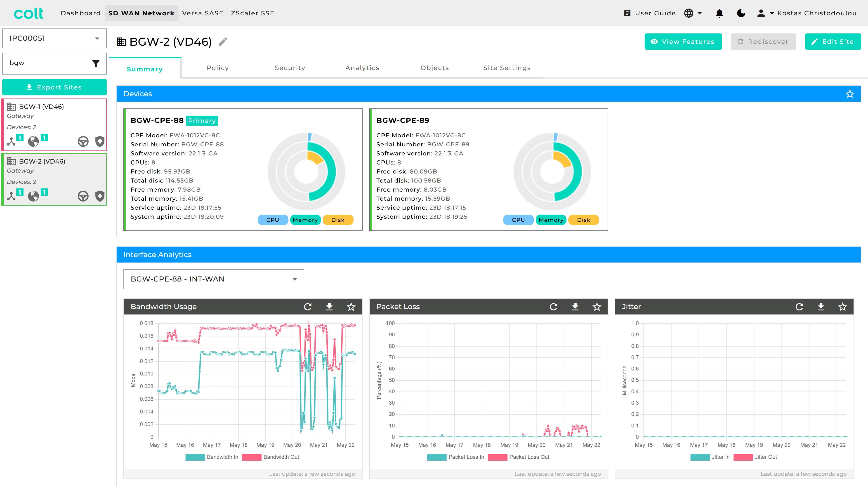Edit the site name pencil icon
This screenshot has width=868, height=488.
pos(223,41)
